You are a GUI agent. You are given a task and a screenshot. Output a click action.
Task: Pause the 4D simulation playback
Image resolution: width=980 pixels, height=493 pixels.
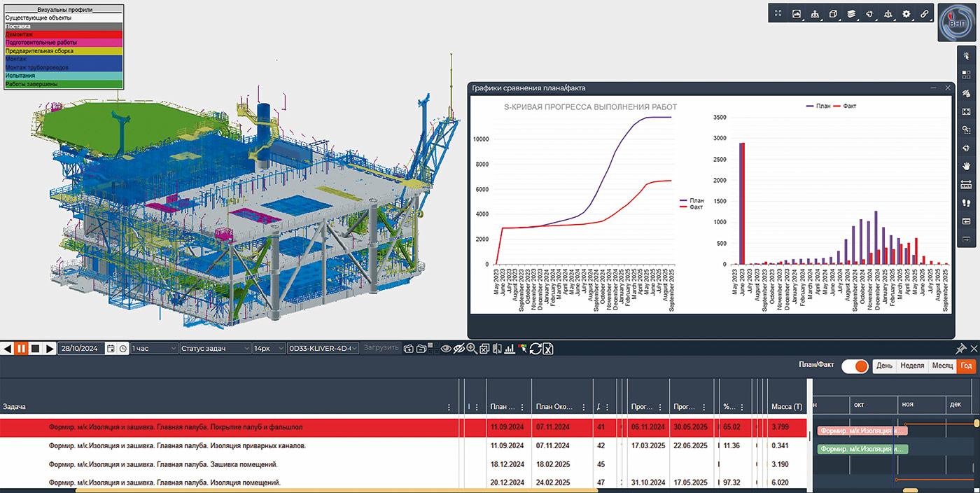point(21,348)
